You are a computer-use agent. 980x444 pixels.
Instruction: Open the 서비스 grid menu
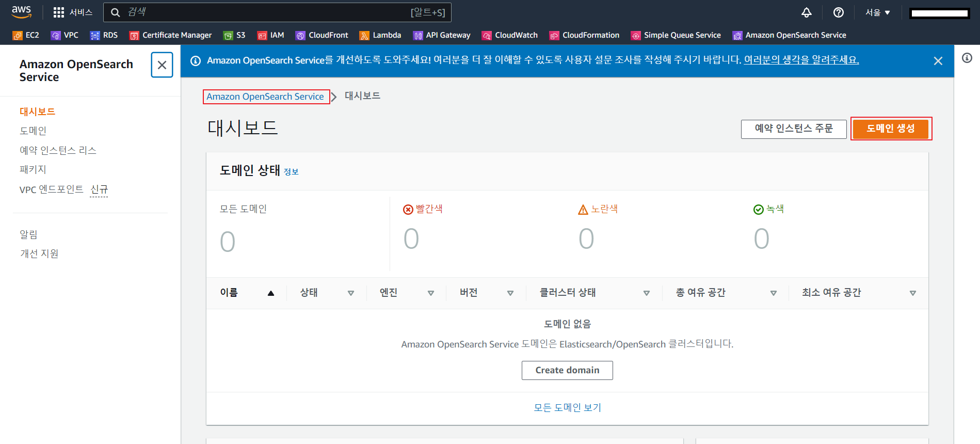coord(73,12)
